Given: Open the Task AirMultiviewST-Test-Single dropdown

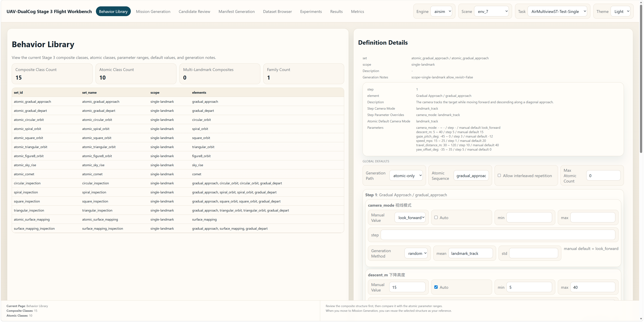Looking at the screenshot, I should click(557, 12).
